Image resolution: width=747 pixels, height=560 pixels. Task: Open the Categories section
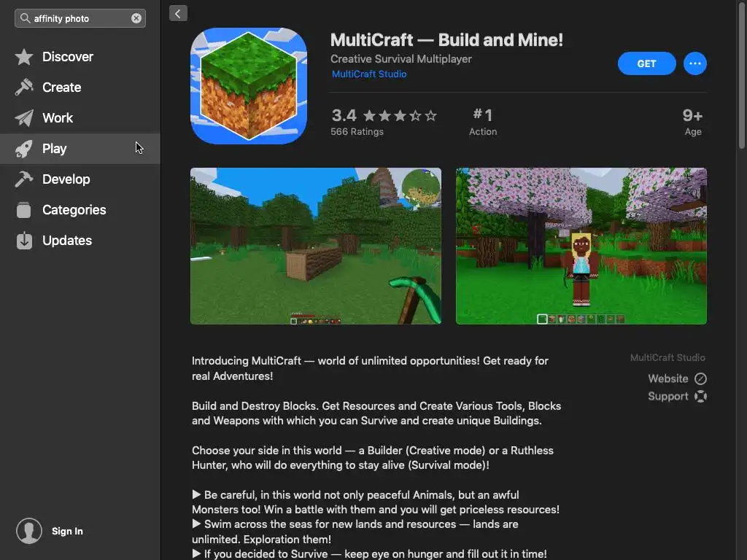(x=80, y=209)
